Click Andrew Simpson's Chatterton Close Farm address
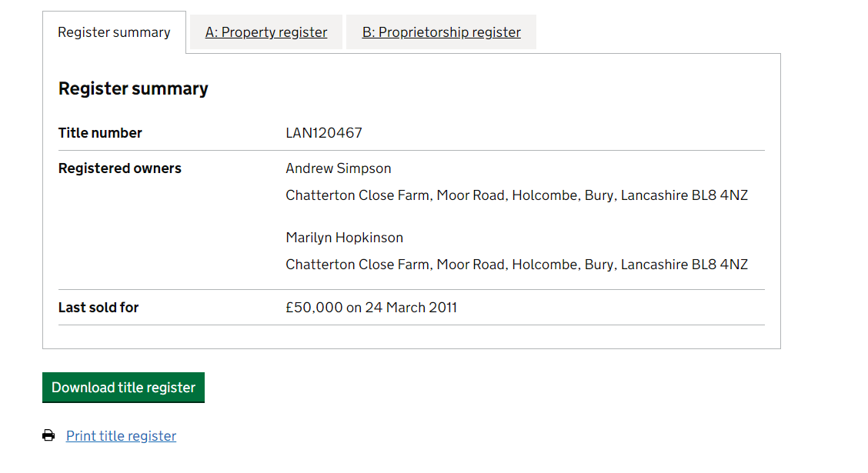Viewport: 868px width, 473px height. pyautogui.click(x=516, y=195)
